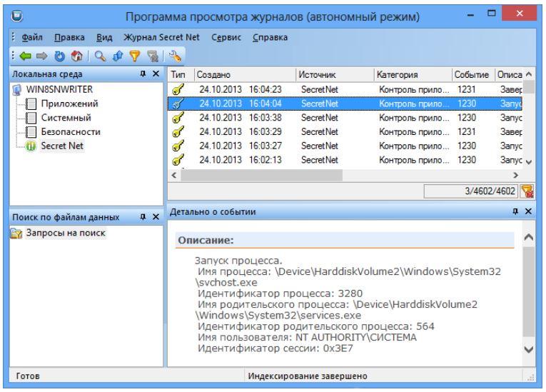Click the key icon of the 16:02:13 event

tap(178, 160)
